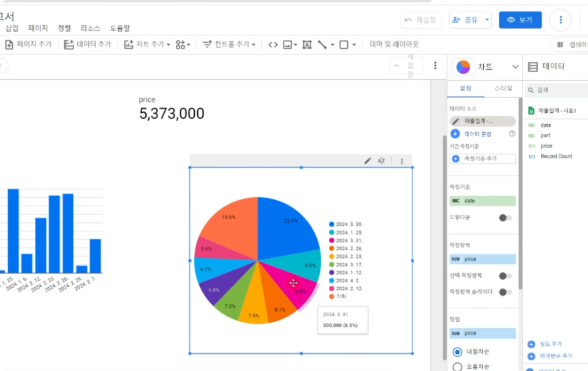Open the line tool dropdown arrow
This screenshot has height=371, width=588.
(x=332, y=45)
